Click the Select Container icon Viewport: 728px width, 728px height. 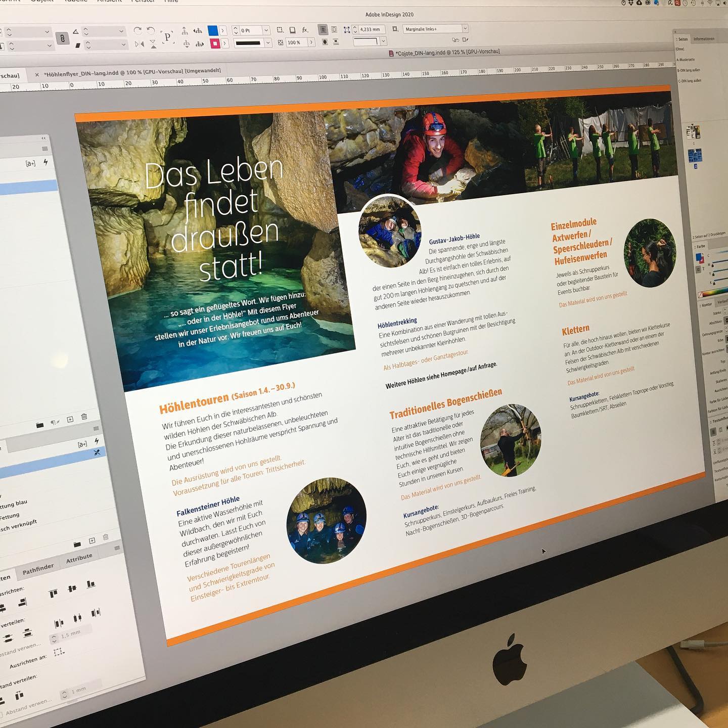pyautogui.click(x=185, y=31)
